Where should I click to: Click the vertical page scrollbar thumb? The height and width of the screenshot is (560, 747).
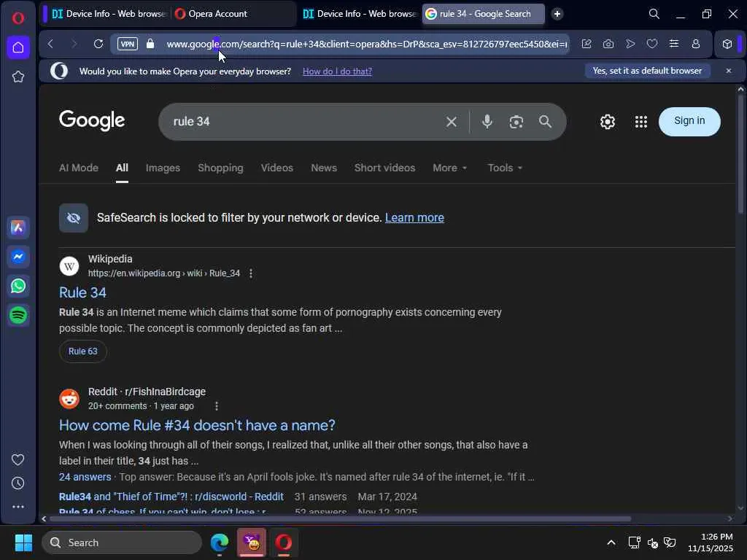(x=740, y=153)
